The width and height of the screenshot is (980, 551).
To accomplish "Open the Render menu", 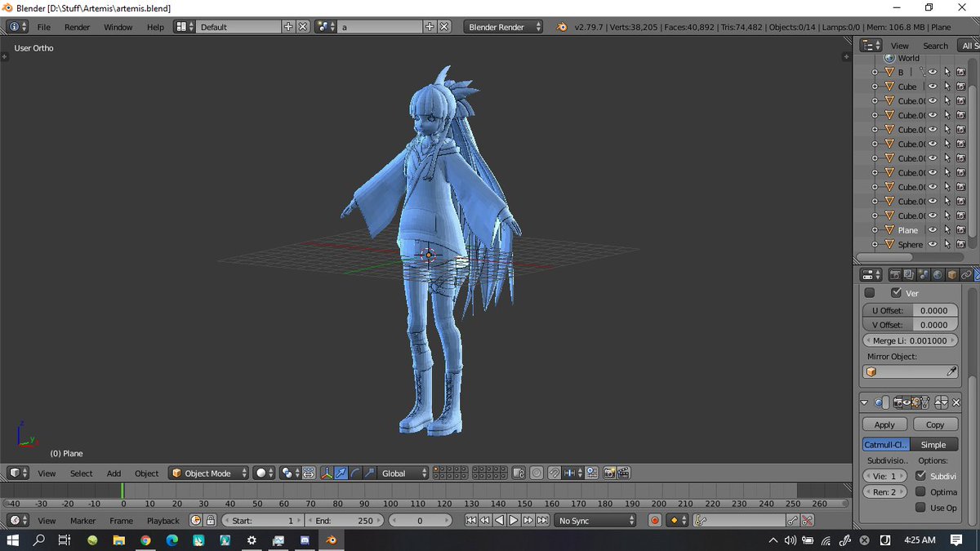I will tap(77, 27).
